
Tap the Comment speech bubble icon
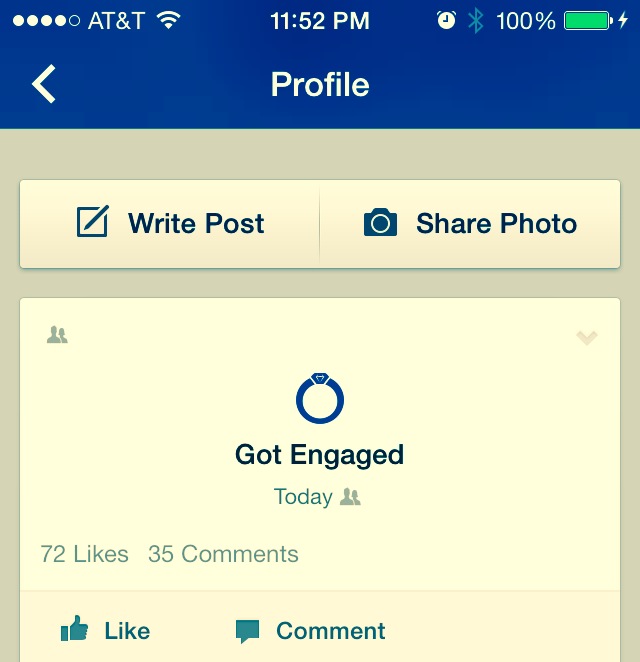click(247, 631)
